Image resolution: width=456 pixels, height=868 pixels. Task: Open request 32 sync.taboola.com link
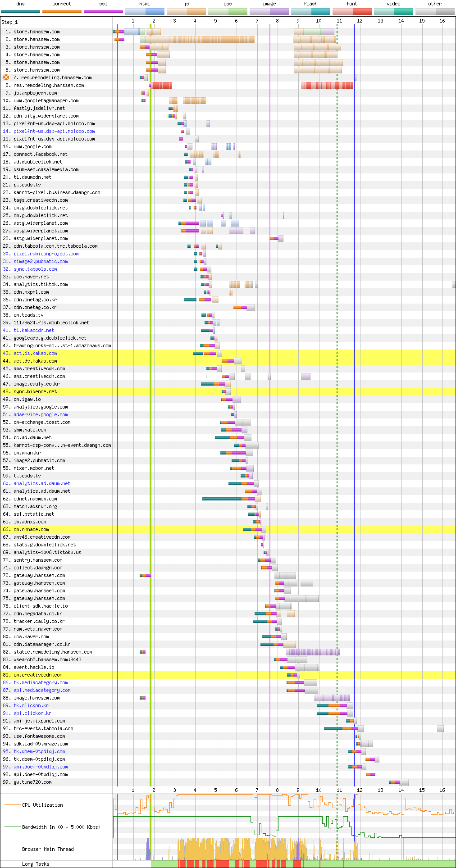35,269
